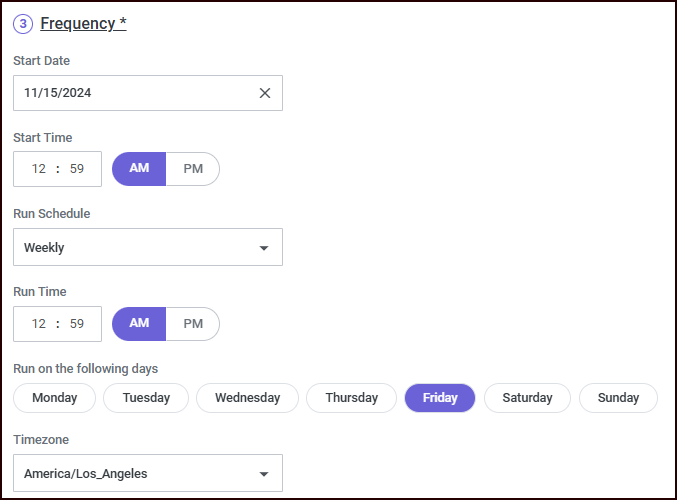
Task: Select AM for Run Time
Action: [139, 324]
